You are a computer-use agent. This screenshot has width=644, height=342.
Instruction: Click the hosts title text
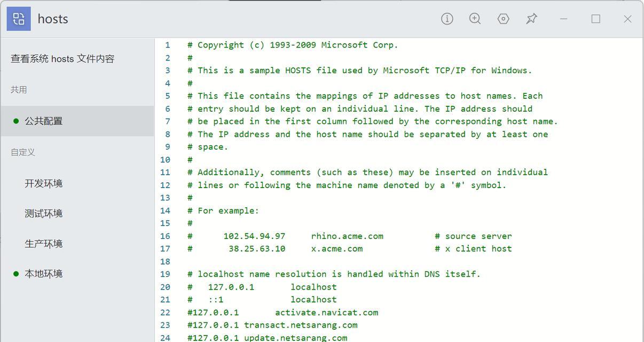pos(53,19)
